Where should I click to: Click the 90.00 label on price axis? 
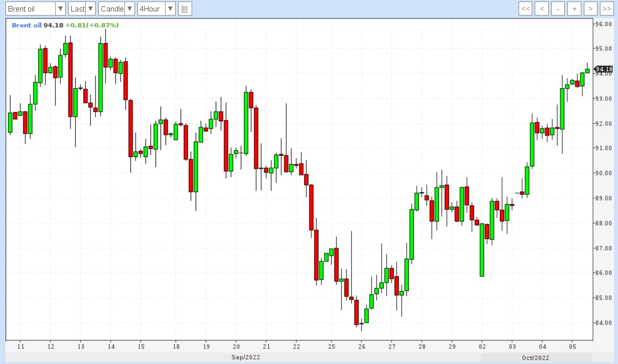[x=603, y=173]
